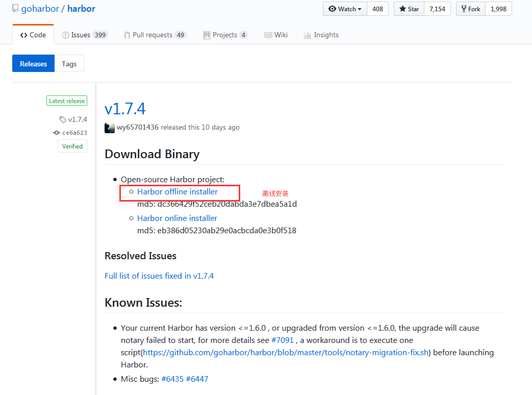The image size is (532, 395).
Task: Switch to the Code tab
Action: (33, 35)
